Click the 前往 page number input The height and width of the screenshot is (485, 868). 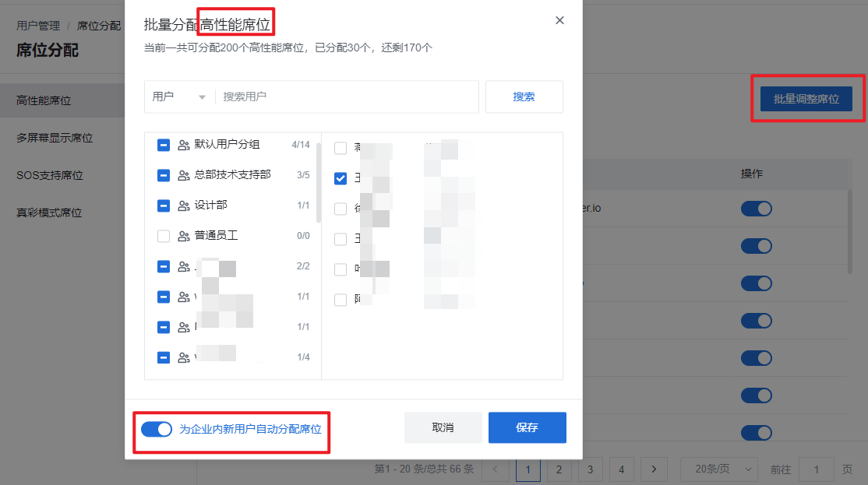coord(816,469)
